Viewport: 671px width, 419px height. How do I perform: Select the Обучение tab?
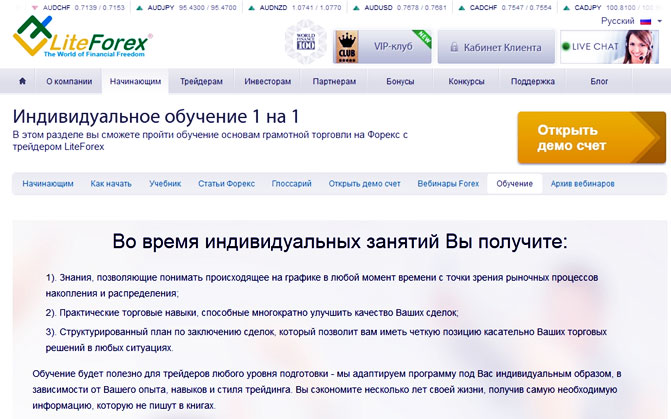(x=514, y=184)
